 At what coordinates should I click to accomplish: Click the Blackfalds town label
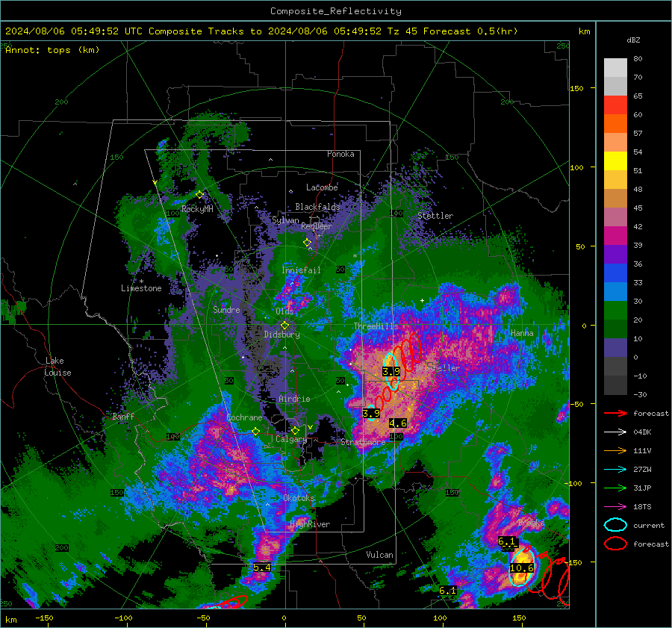coord(317,207)
